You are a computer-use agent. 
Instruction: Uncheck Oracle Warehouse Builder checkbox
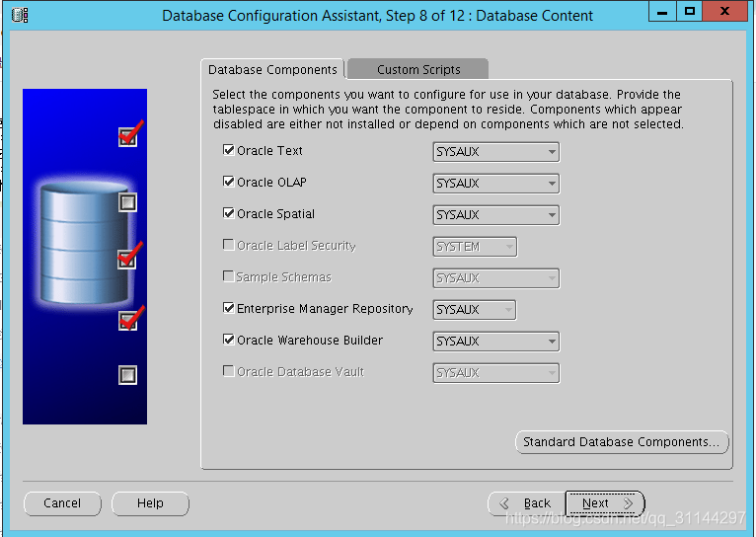pyautogui.click(x=229, y=340)
